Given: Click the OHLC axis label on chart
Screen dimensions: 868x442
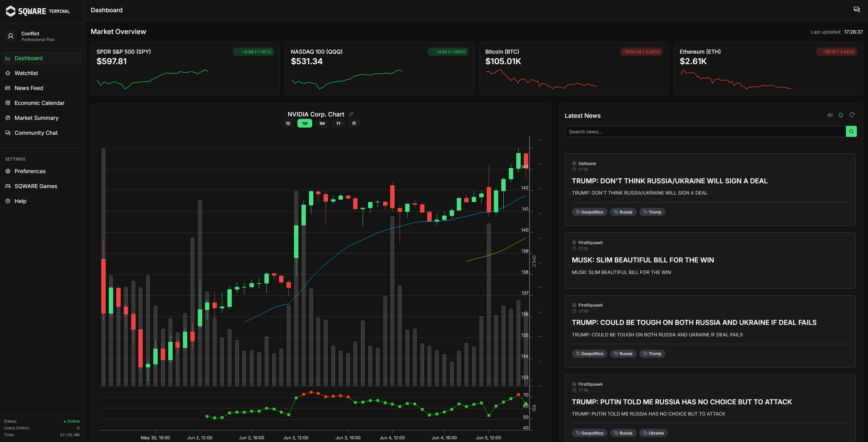Looking at the screenshot, I should 534,261.
